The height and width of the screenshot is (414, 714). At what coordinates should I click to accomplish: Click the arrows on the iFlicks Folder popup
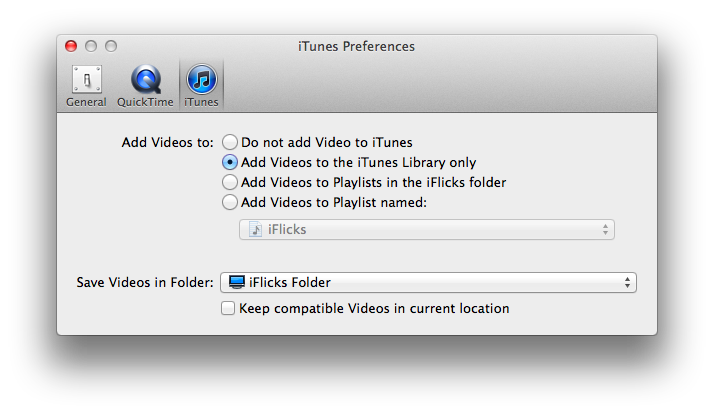[x=627, y=282]
